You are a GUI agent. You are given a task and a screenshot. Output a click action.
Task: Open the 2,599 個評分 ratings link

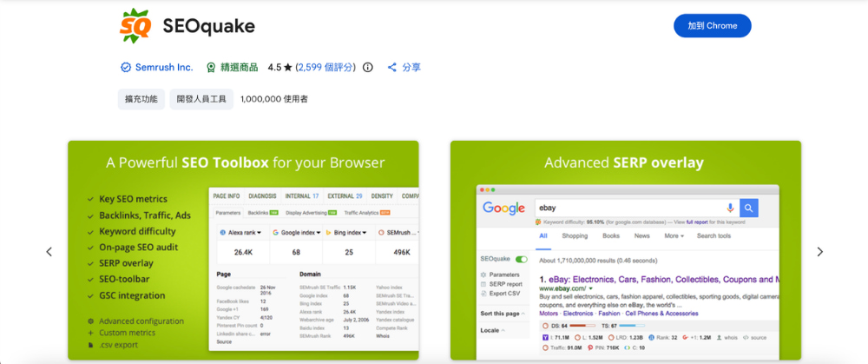[325, 68]
